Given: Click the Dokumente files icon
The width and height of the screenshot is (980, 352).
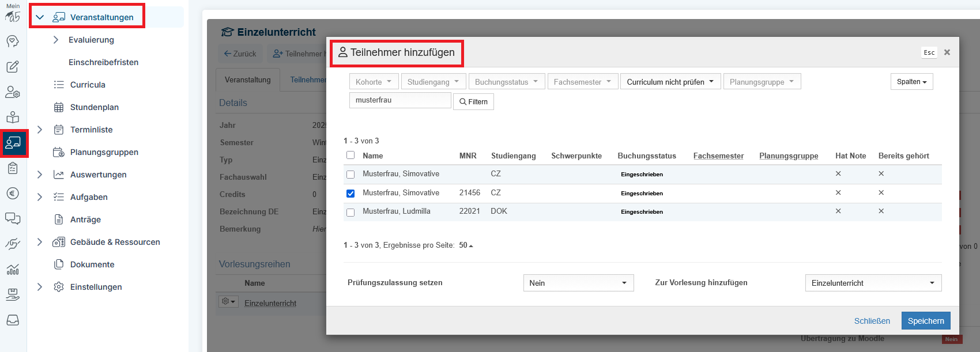Looking at the screenshot, I should click(x=59, y=264).
